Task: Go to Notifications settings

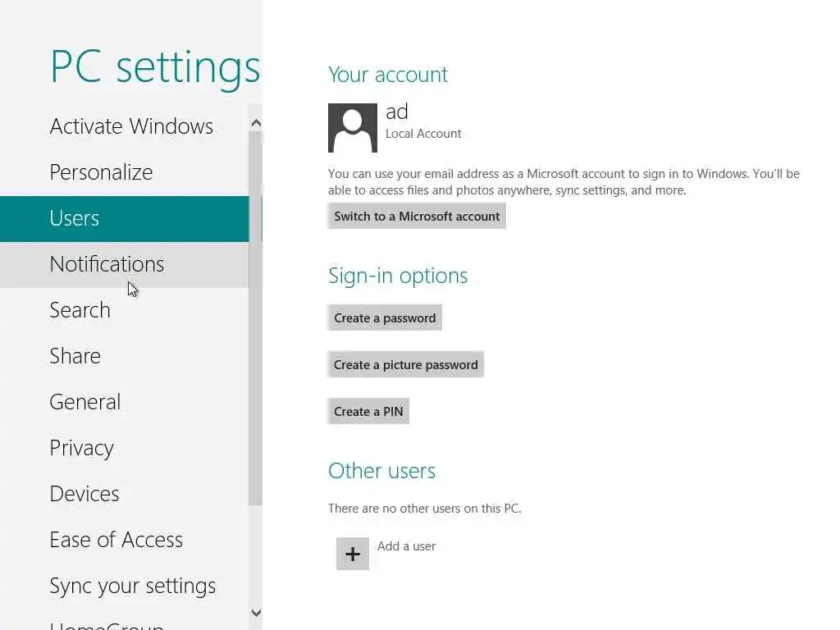Action: pos(125,265)
